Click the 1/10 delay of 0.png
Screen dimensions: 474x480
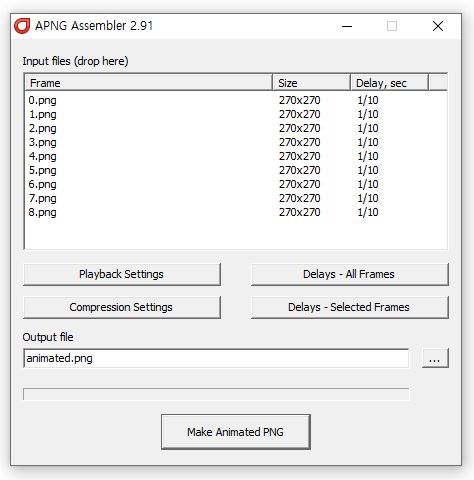368,100
